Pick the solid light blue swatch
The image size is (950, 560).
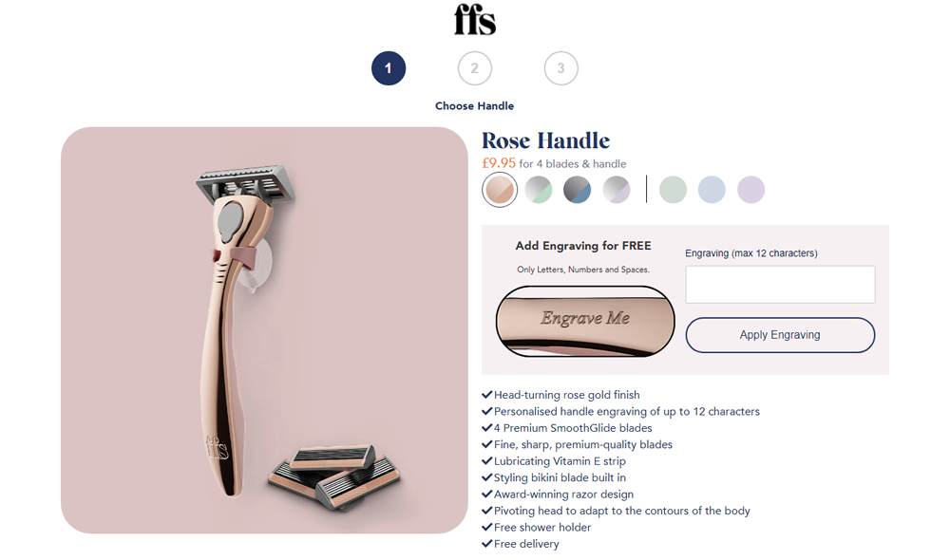[712, 190]
